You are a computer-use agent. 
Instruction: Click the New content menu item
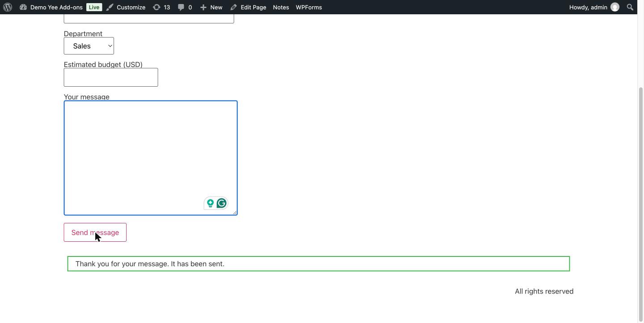point(211,7)
